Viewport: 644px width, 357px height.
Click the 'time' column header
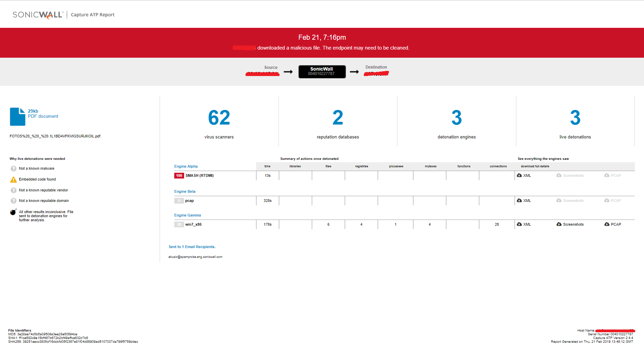click(267, 166)
